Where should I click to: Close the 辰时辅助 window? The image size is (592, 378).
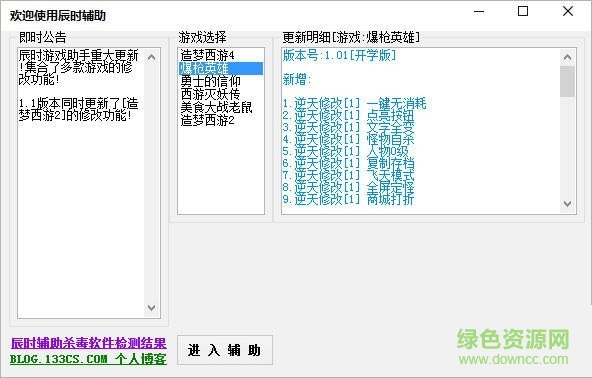(568, 12)
